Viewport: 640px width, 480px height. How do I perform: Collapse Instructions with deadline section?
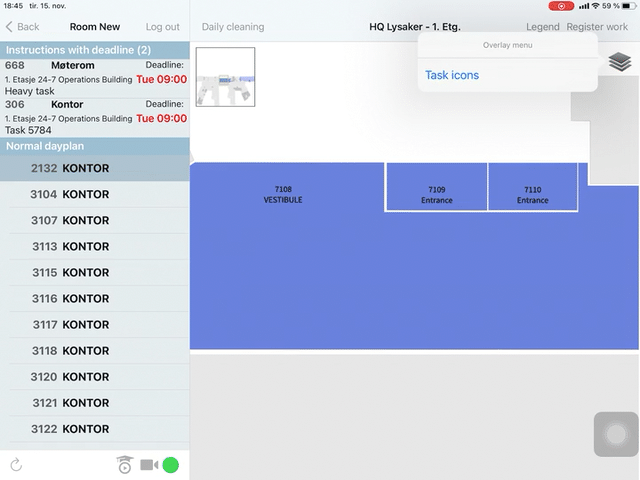click(94, 49)
